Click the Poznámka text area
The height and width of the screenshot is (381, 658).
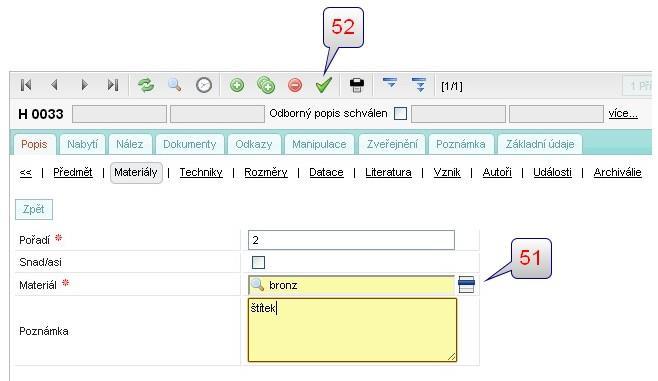click(352, 330)
